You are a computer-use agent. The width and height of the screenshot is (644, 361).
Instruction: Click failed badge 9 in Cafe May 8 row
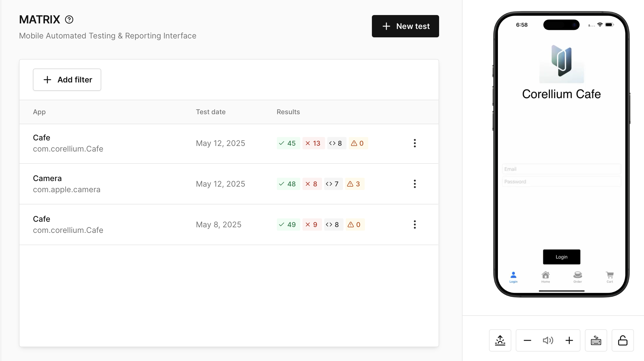click(x=312, y=225)
